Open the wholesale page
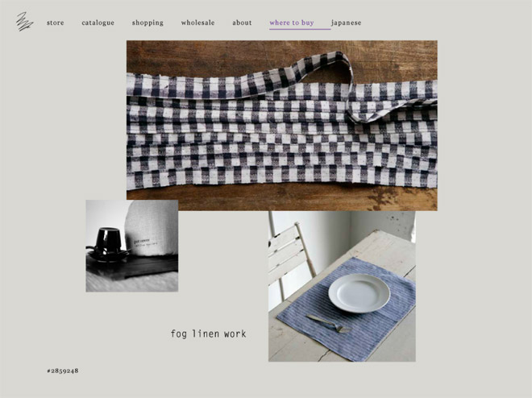 click(197, 23)
